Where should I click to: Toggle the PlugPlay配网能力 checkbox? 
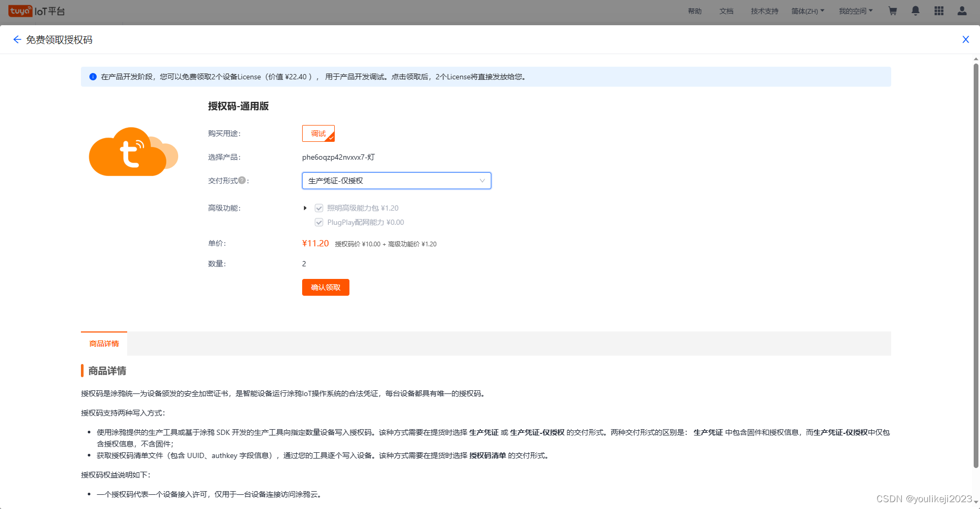(319, 222)
